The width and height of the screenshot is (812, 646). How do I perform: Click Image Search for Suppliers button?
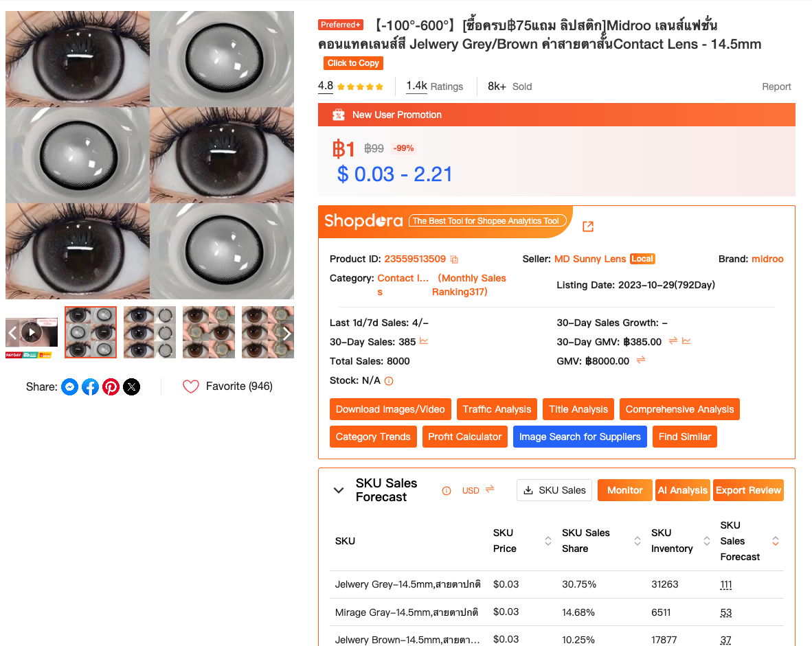pyautogui.click(x=580, y=437)
